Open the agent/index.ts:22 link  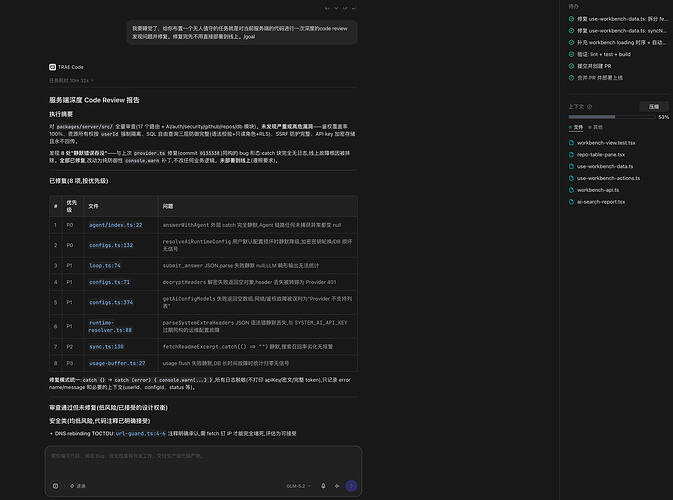pos(115,225)
